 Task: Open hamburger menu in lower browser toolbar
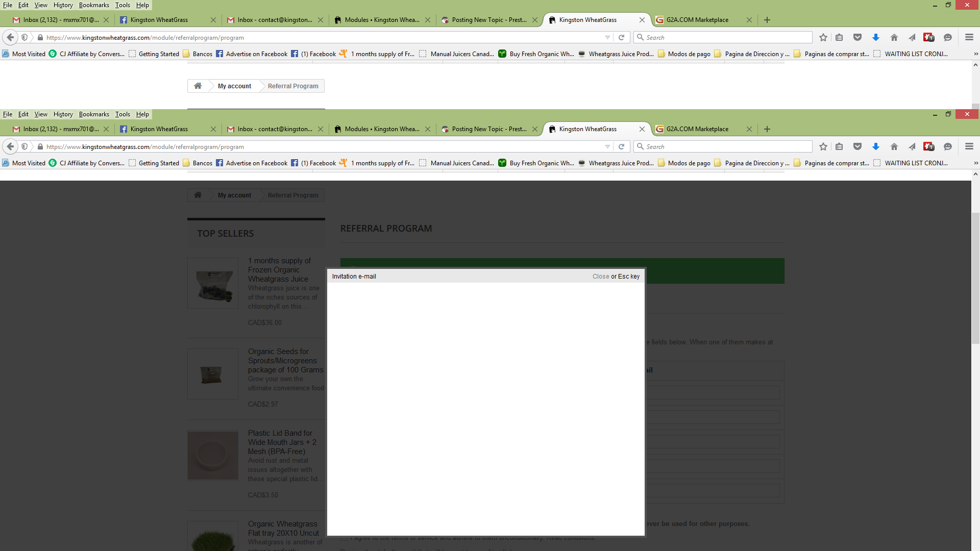coord(969,147)
